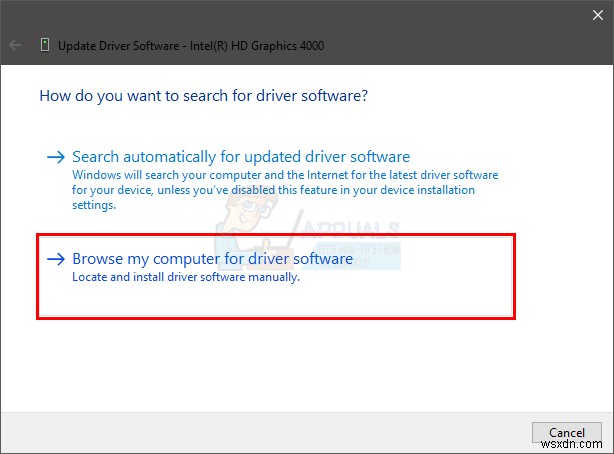Close the Update Driver Software dialog
This screenshot has width=614, height=454.
coord(598,15)
